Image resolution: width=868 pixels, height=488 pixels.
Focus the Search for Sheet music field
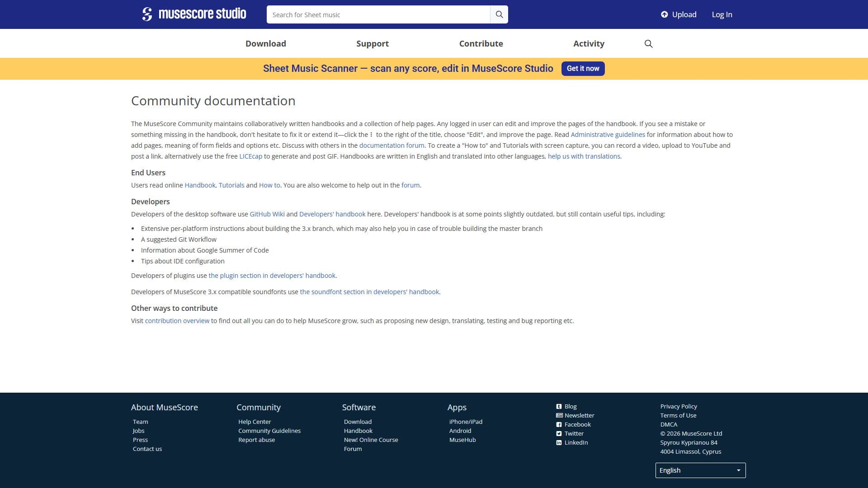(378, 14)
